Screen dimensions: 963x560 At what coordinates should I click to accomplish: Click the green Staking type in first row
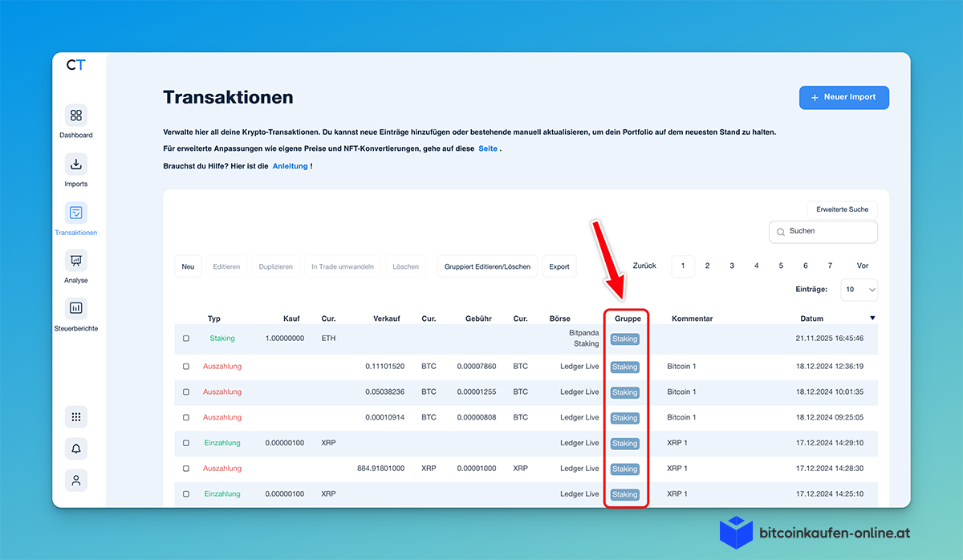click(x=222, y=339)
